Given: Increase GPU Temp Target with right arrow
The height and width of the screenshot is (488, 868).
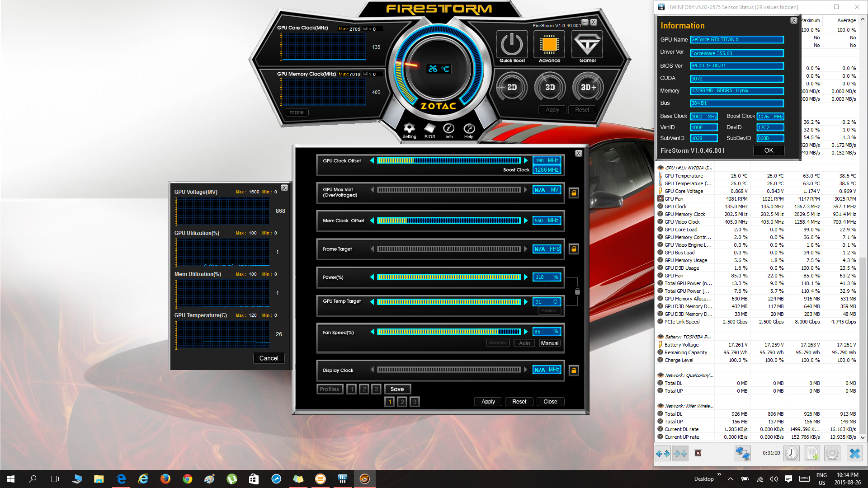Looking at the screenshot, I should (x=526, y=302).
